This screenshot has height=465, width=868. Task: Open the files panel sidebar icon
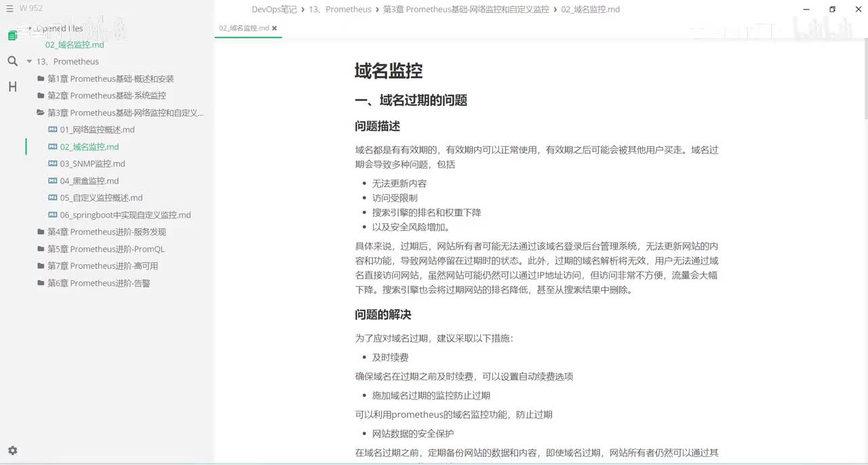pos(12,35)
